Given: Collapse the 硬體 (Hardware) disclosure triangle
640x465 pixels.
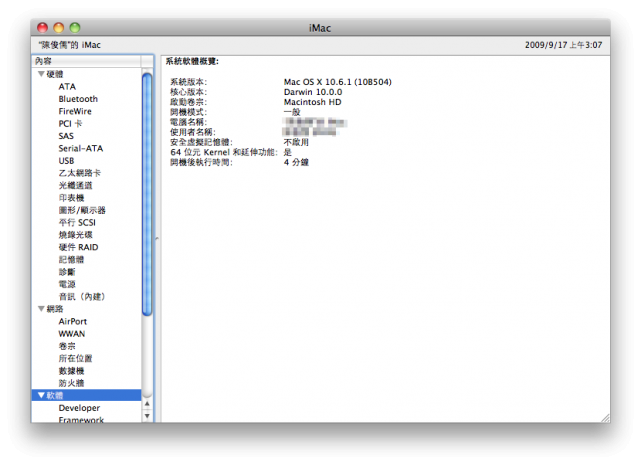Looking at the screenshot, I should click(41, 74).
